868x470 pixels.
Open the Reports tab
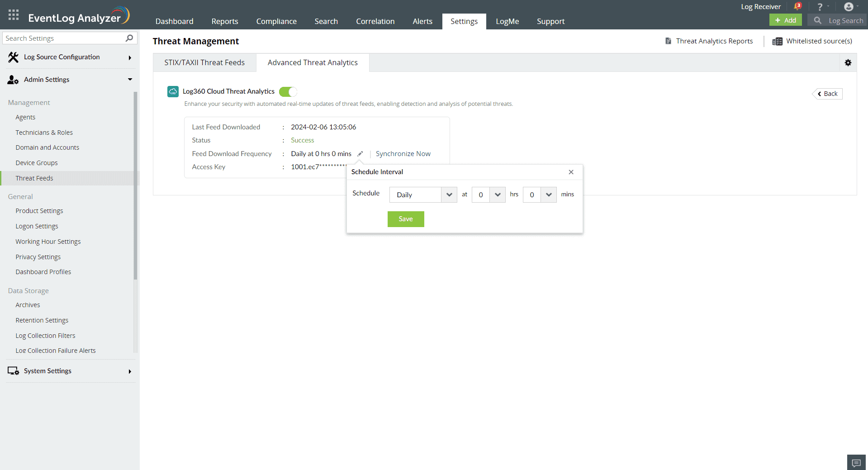tap(225, 21)
